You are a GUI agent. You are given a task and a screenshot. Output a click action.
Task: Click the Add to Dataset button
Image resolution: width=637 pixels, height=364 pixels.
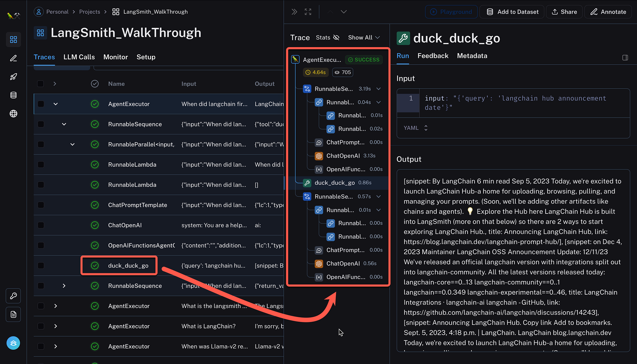coord(512,12)
